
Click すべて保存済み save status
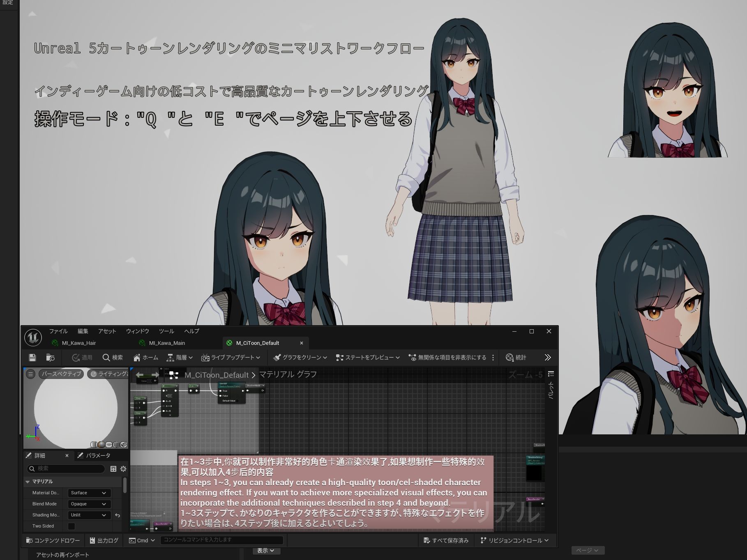tap(446, 540)
